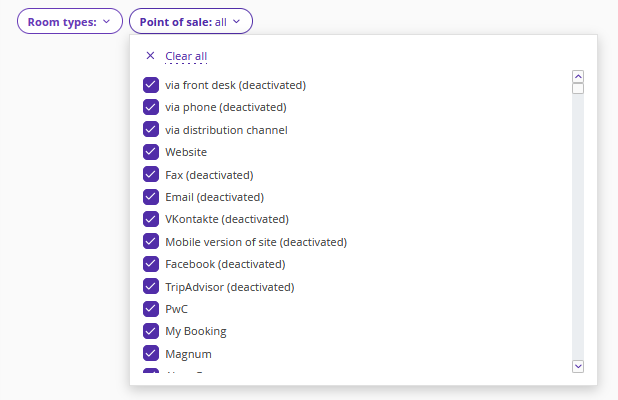Deselect TripAdvisor (deactivated) checkbox
The width and height of the screenshot is (618, 400).
pos(151,287)
